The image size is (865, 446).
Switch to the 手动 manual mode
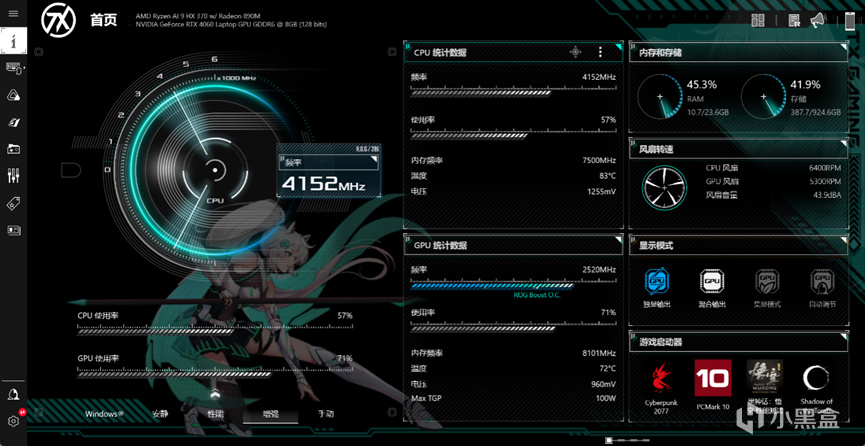[x=325, y=414]
